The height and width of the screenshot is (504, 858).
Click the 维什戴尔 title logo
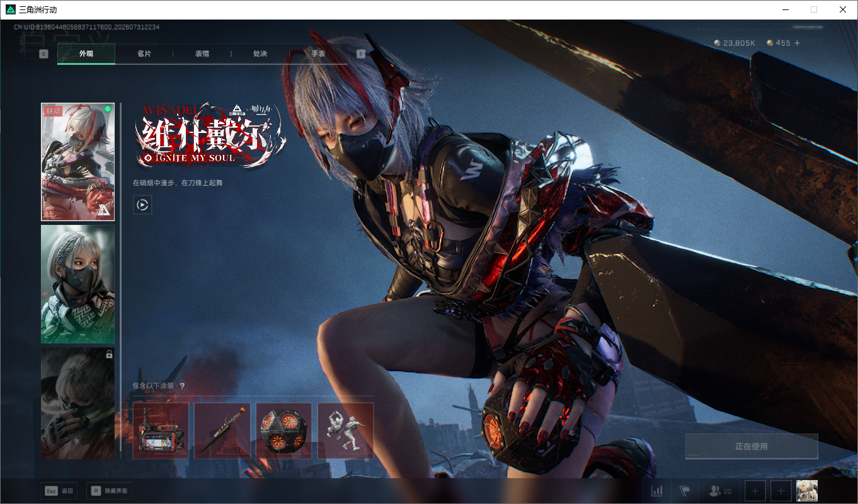[x=210, y=135]
